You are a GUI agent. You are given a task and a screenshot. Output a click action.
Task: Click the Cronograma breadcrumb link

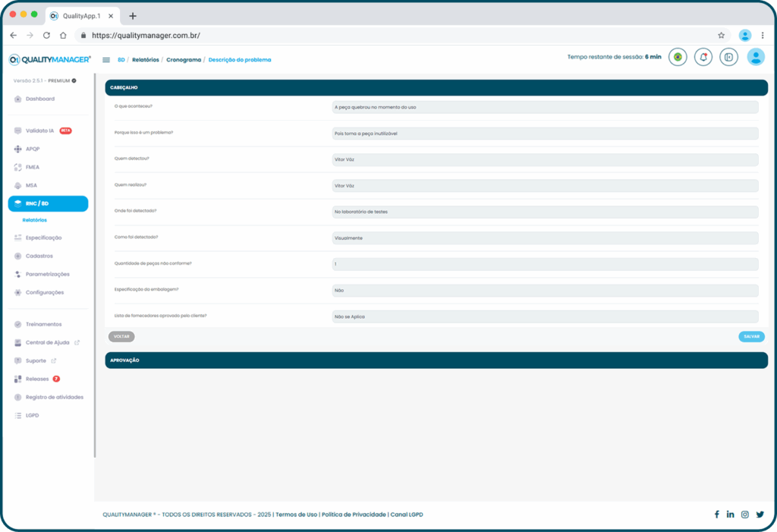pyautogui.click(x=184, y=59)
